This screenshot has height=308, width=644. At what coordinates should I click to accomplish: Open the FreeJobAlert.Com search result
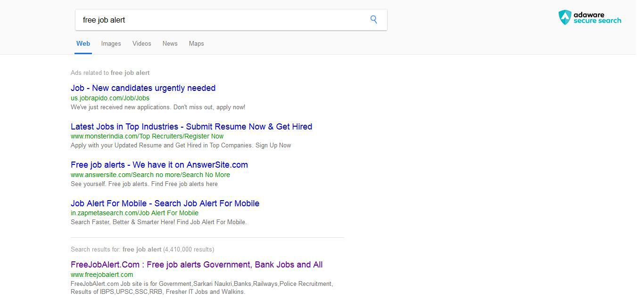[x=196, y=264]
